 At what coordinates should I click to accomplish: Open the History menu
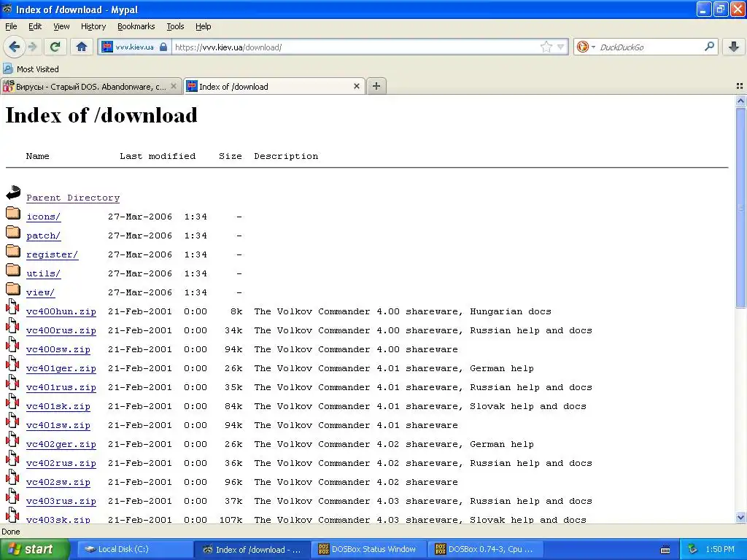(93, 26)
